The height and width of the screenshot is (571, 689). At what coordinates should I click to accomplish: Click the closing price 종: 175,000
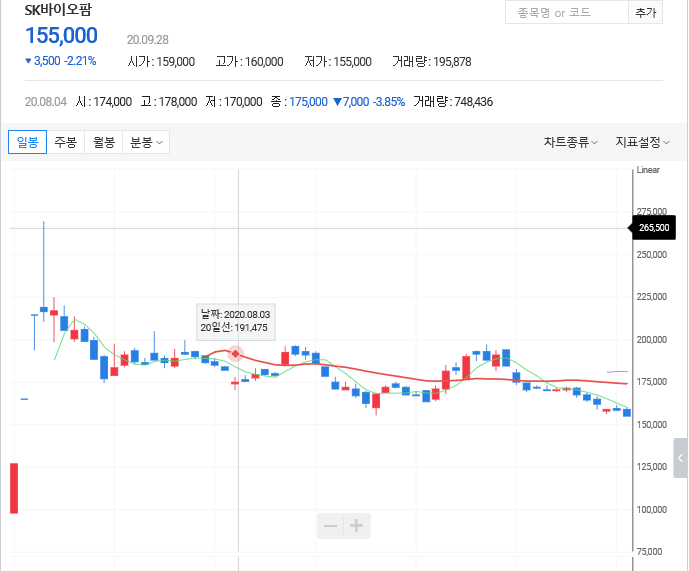(299, 102)
